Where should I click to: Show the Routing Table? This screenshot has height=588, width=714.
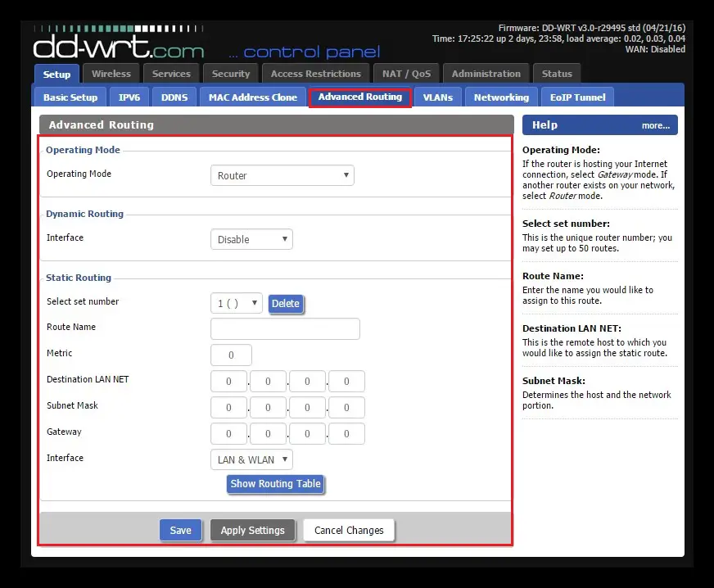[x=275, y=484]
